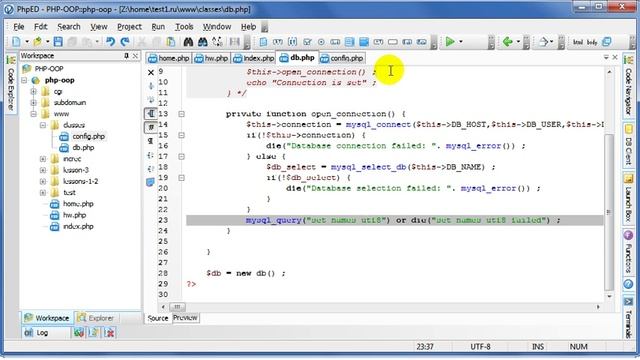The height and width of the screenshot is (360, 640).
Task: Click the green-red shield icon beside Log
Action: (x=79, y=333)
